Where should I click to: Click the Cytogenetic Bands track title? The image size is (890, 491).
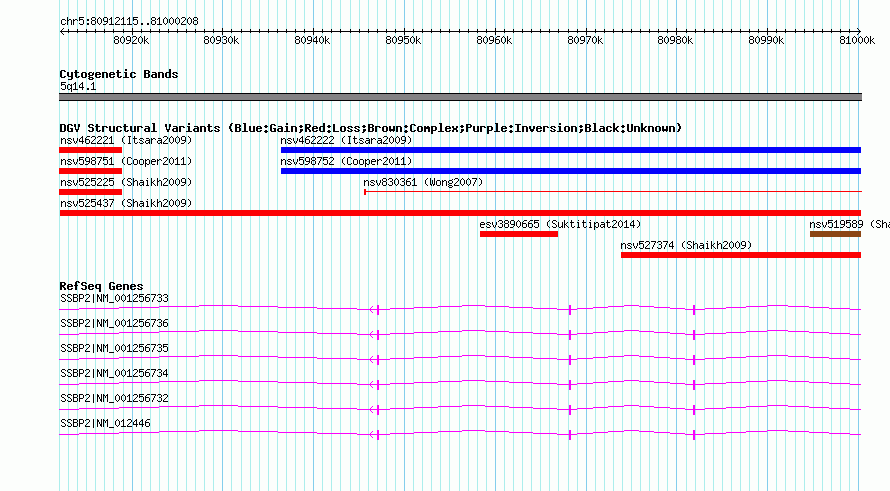coord(119,74)
